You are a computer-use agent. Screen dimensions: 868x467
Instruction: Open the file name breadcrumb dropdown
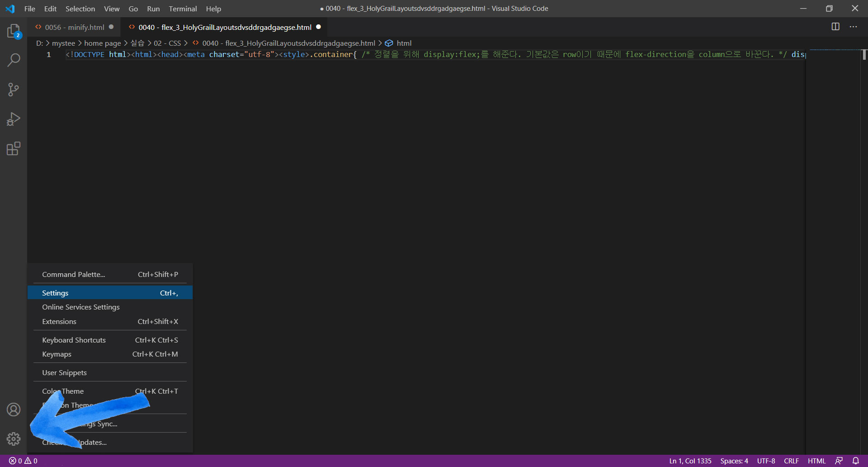(x=288, y=43)
